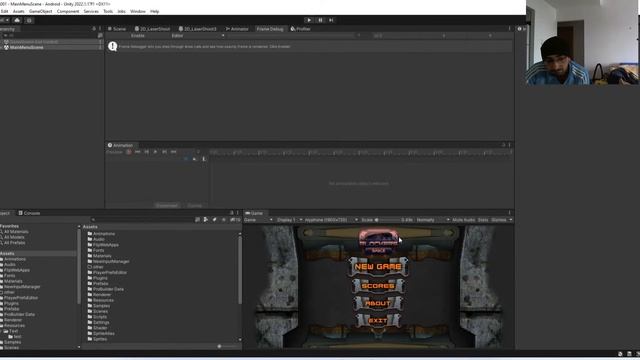Screen dimensions: 640x360
Task: Toggle hidden packages visibility count in Project toolbar
Action: click(235, 220)
